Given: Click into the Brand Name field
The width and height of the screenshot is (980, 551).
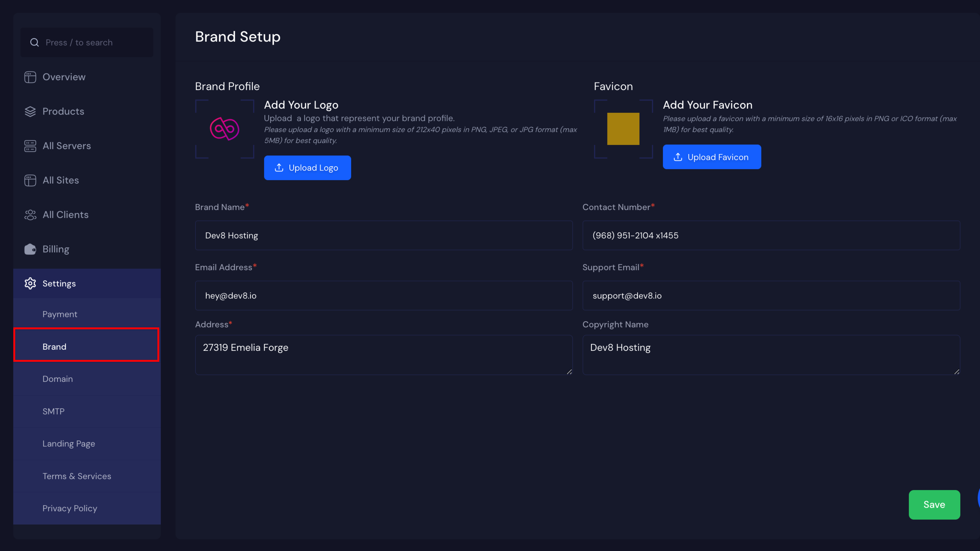Looking at the screenshot, I should (383, 236).
